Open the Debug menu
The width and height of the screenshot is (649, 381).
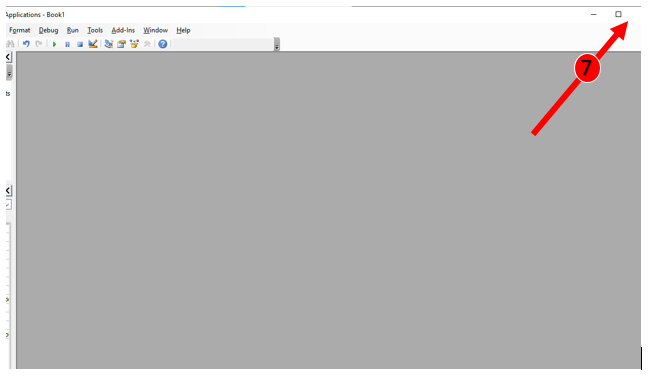tap(48, 30)
